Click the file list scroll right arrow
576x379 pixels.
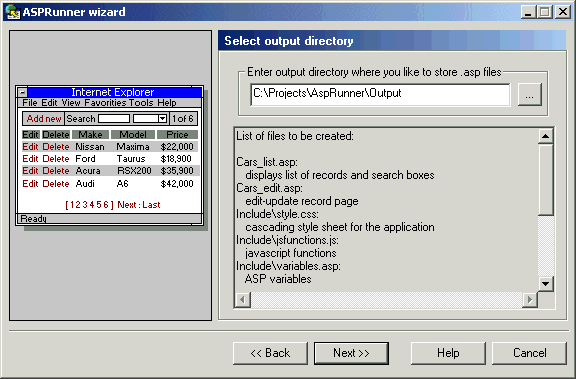tap(530, 300)
